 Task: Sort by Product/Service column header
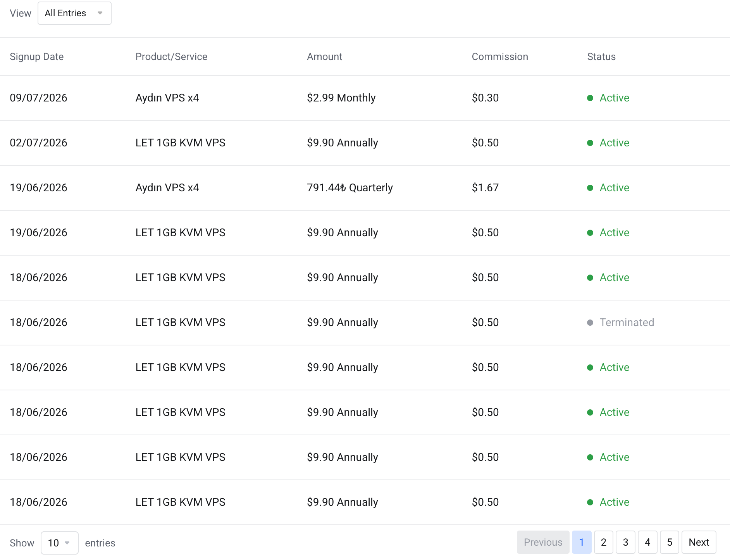[171, 57]
